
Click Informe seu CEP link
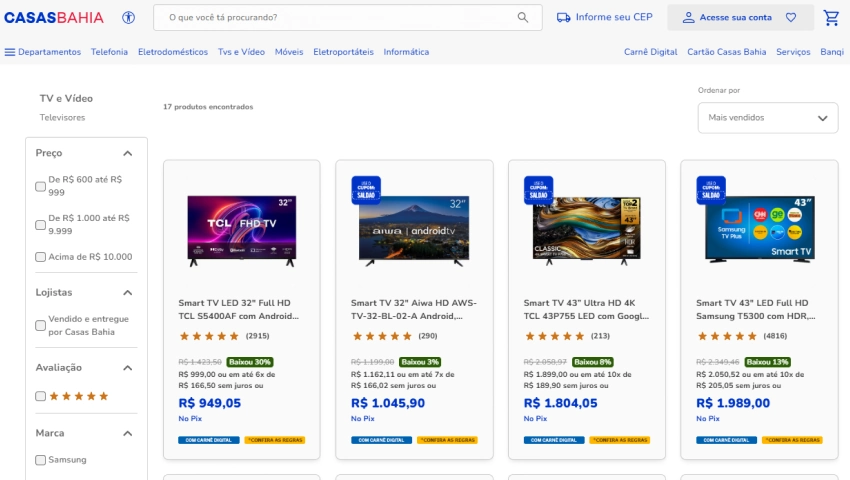tap(614, 17)
